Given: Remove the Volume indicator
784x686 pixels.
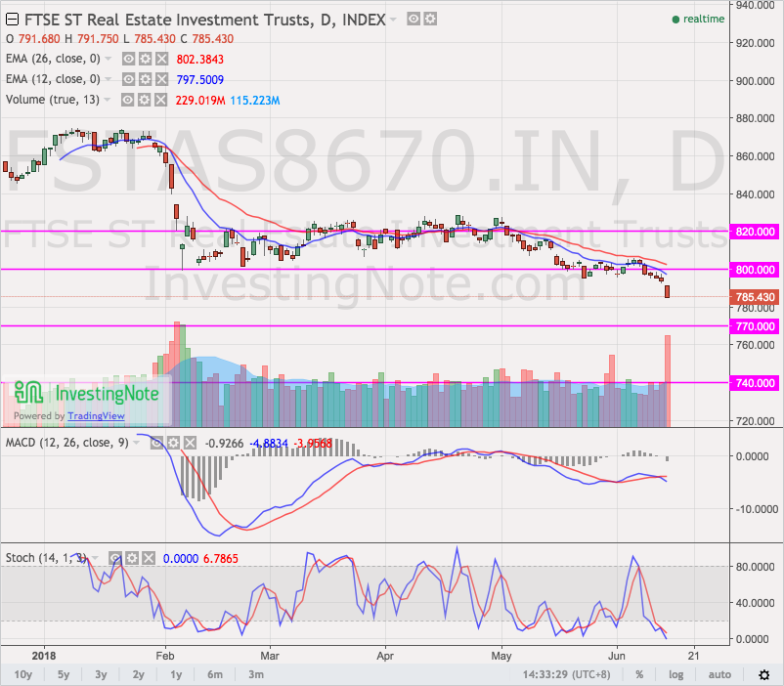Looking at the screenshot, I should [161, 100].
